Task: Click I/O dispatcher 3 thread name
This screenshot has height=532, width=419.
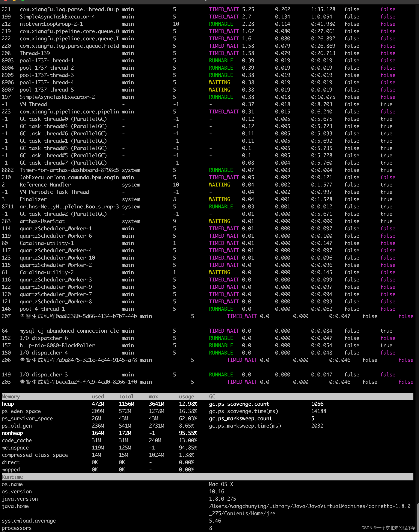Action: 44,375
